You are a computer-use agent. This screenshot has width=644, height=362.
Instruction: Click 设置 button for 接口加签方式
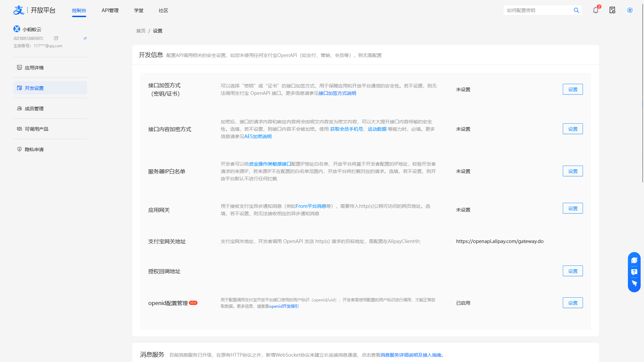pyautogui.click(x=573, y=89)
